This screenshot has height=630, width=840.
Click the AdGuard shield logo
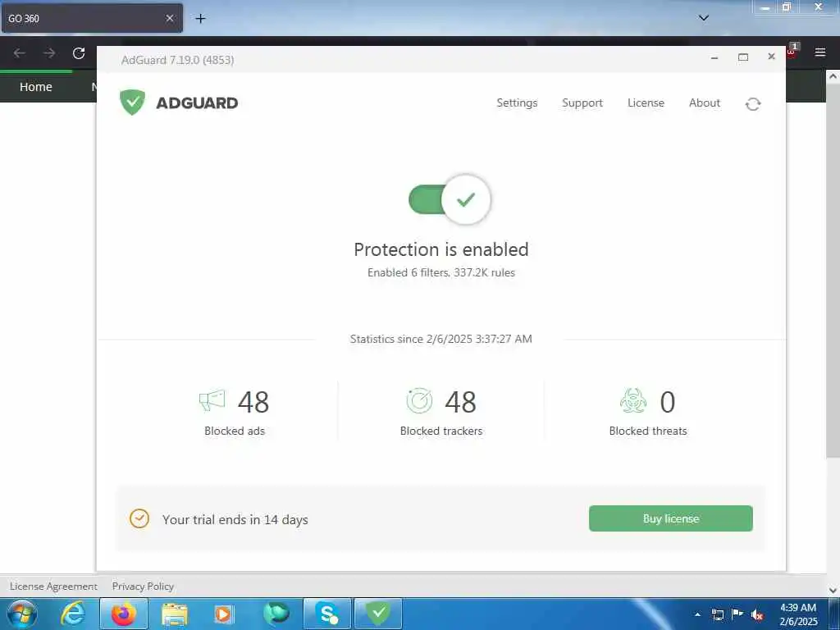click(132, 103)
